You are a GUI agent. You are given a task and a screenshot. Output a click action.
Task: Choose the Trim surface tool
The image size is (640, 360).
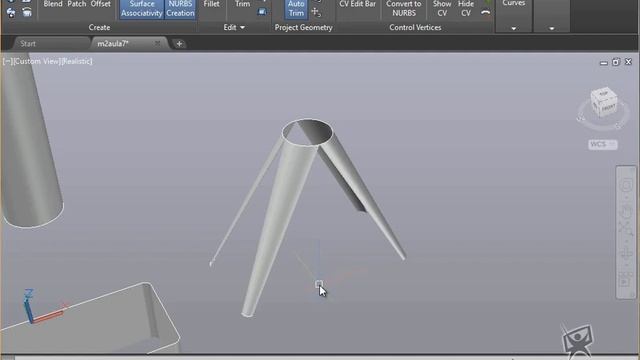pos(242,4)
